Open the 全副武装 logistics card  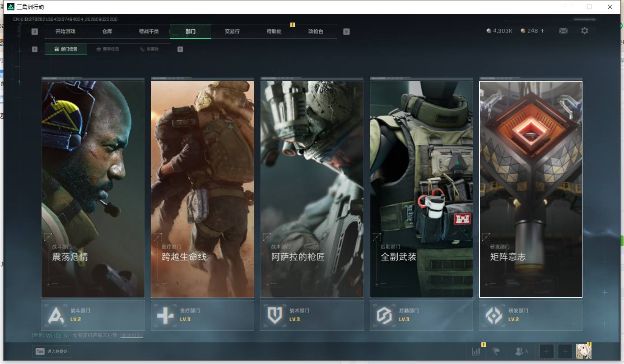421,189
